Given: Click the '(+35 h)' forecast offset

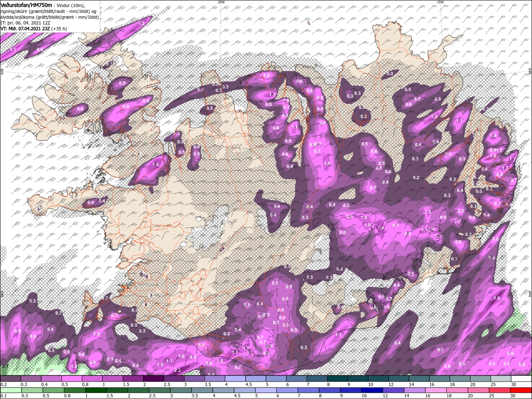Looking at the screenshot, I should [x=59, y=29].
